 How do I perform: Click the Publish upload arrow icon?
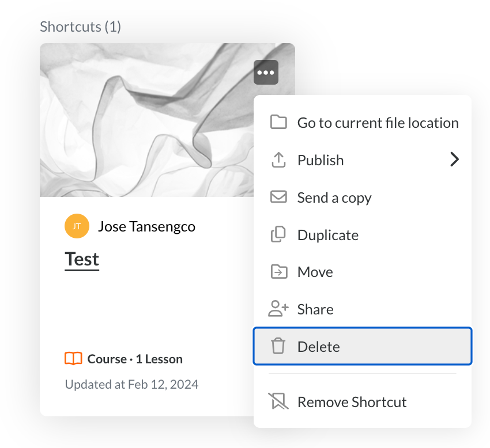pyautogui.click(x=278, y=160)
